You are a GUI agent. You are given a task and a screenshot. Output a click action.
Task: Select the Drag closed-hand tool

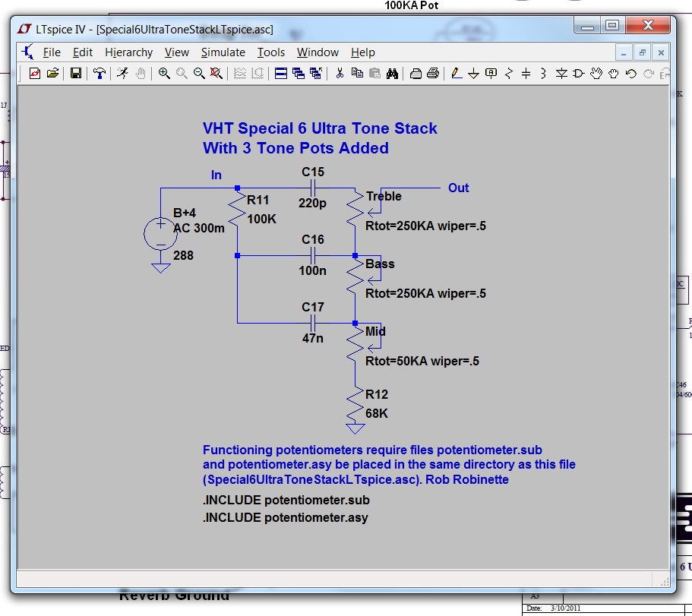tap(614, 73)
